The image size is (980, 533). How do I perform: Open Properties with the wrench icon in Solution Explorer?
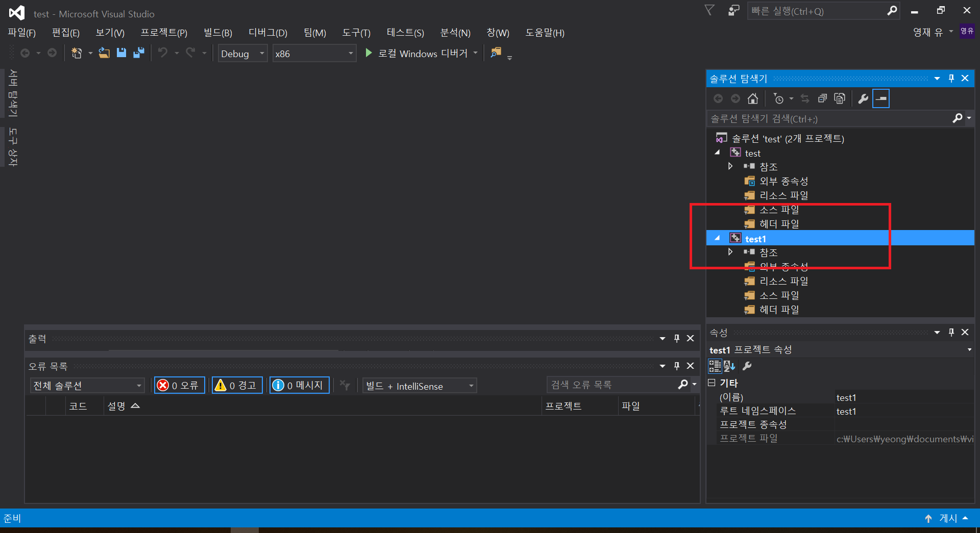point(863,98)
